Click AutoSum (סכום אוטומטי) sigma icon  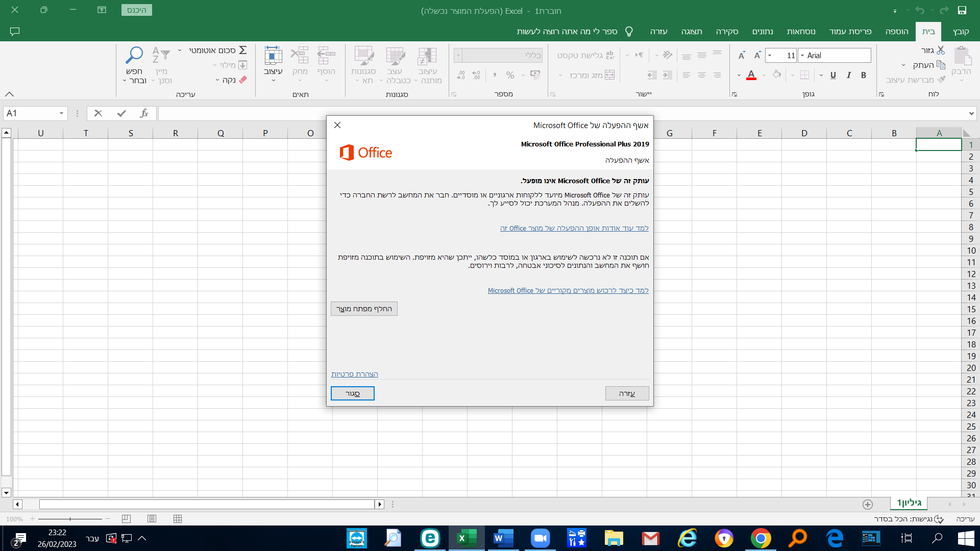pos(243,50)
